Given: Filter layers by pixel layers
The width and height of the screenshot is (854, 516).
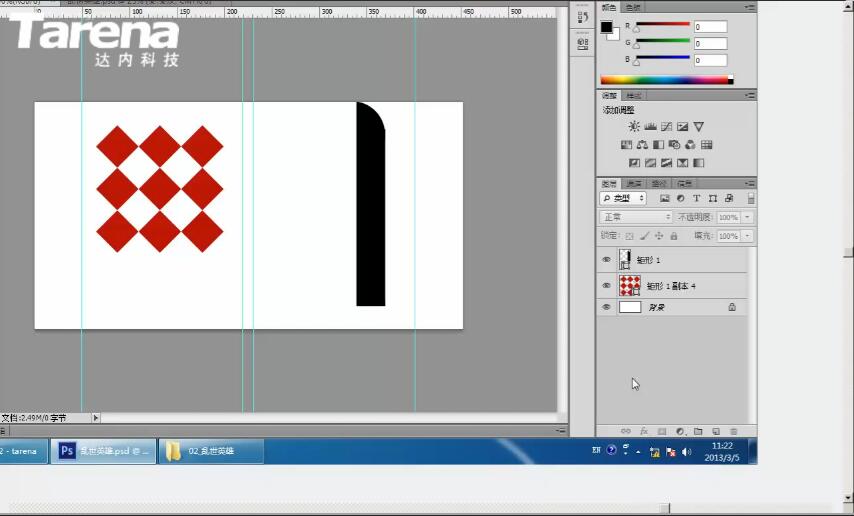Looking at the screenshot, I should 664,198.
